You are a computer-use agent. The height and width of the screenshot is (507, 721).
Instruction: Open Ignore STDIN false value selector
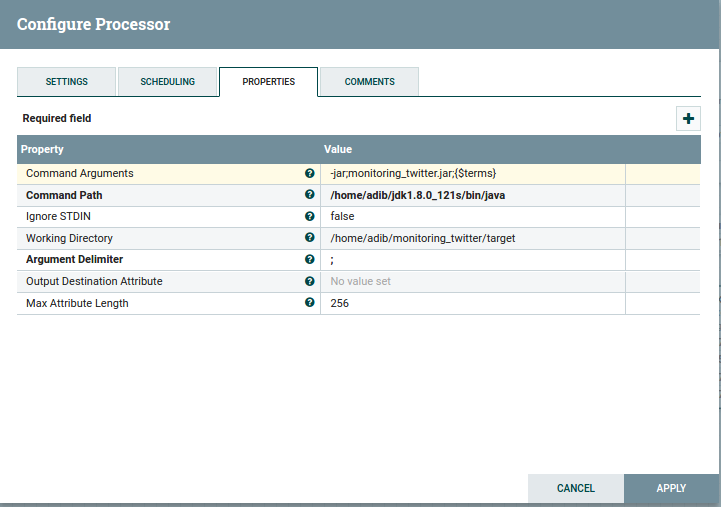pyautogui.click(x=472, y=217)
